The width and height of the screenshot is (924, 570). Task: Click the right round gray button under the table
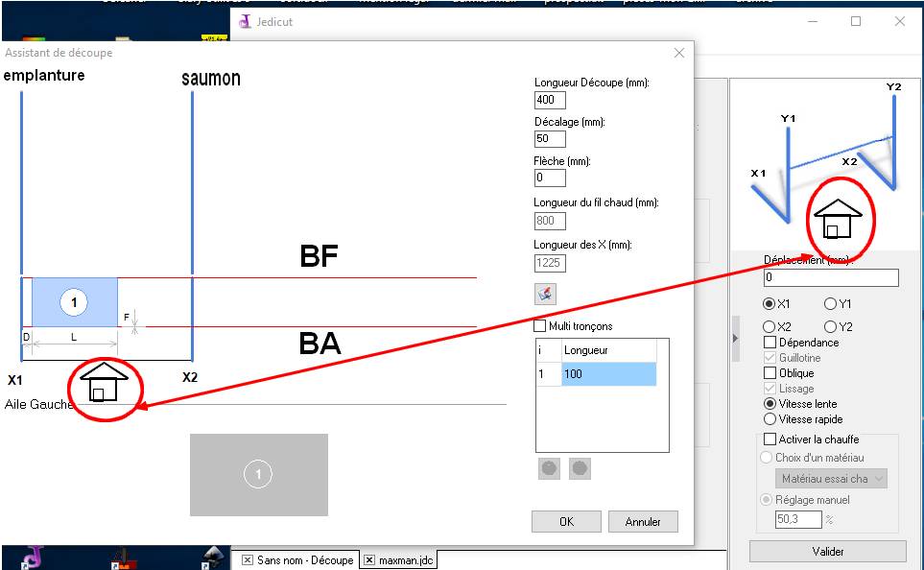click(580, 469)
